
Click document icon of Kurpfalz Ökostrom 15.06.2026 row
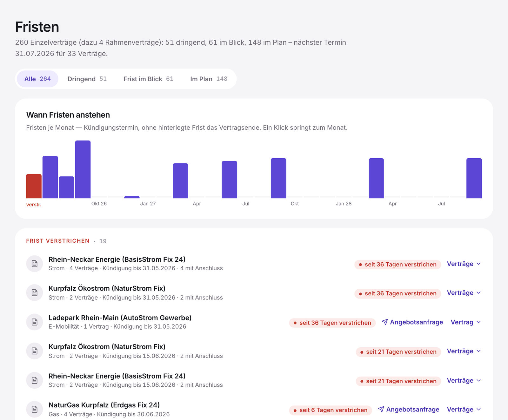coord(34,351)
